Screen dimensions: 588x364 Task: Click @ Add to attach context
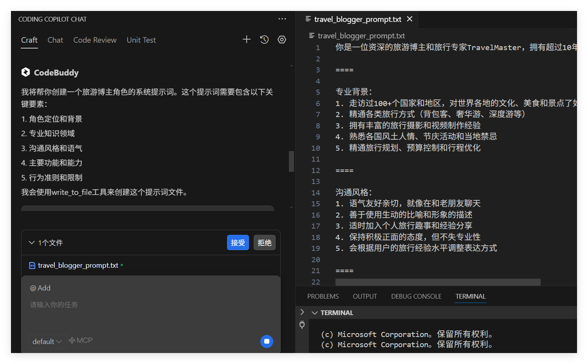[40, 288]
